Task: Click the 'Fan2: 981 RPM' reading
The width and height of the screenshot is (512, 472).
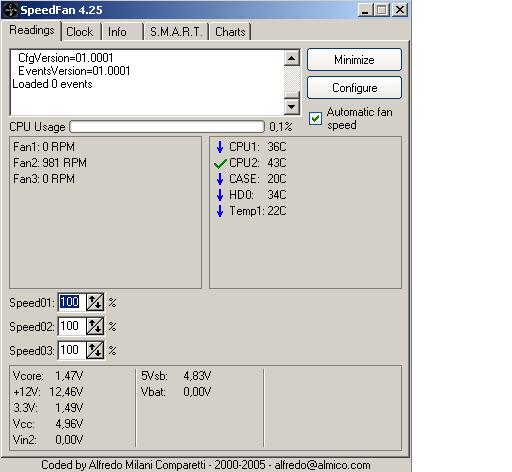Action: click(x=50, y=163)
